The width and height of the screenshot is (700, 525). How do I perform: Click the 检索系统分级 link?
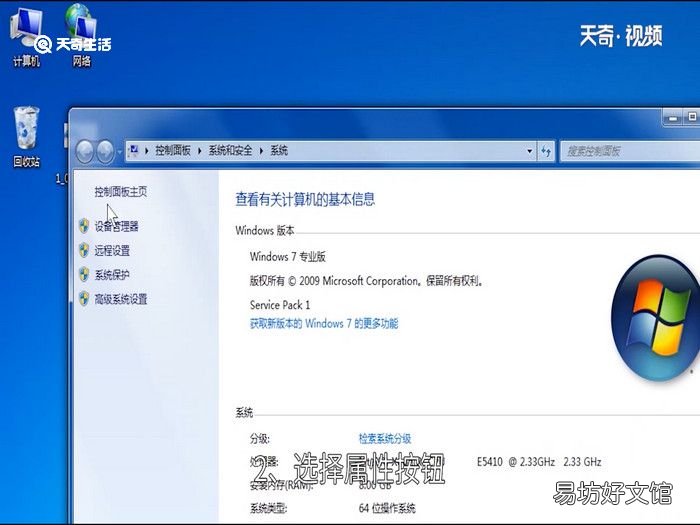tap(385, 438)
